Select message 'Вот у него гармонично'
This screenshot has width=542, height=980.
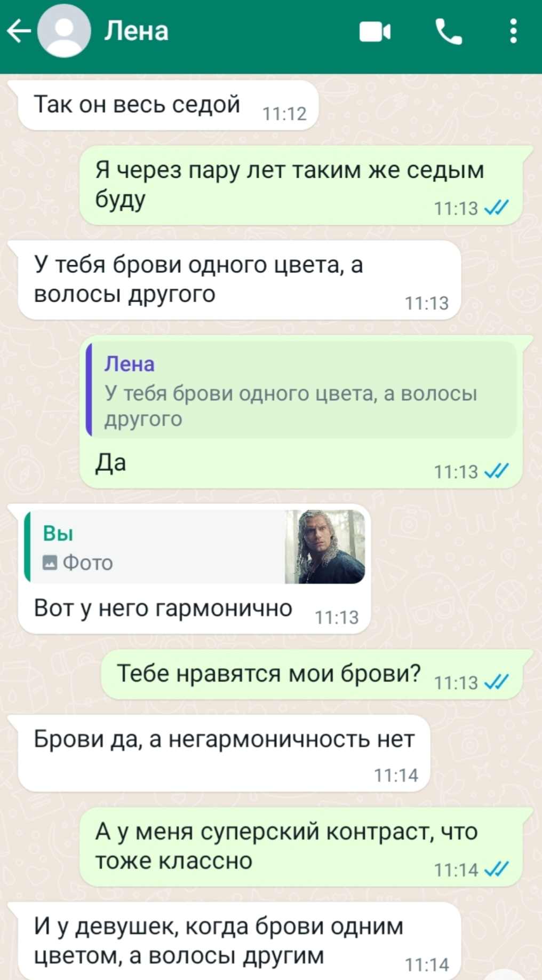click(195, 569)
